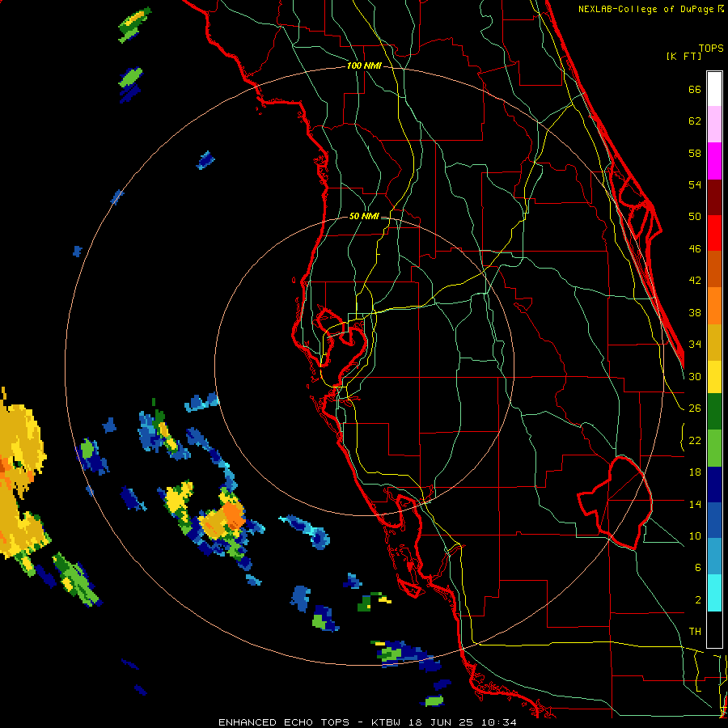Click the 2 legend value
This screenshot has width=728, height=728.
(x=698, y=600)
